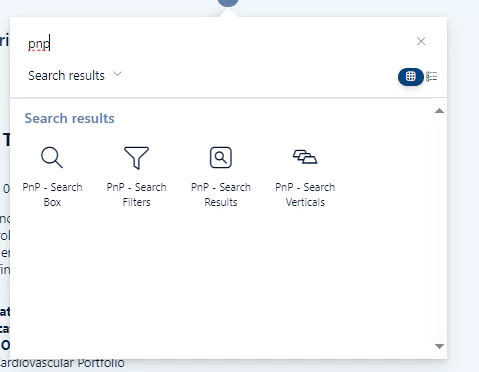Click the scrollbar down arrow

coord(439,346)
